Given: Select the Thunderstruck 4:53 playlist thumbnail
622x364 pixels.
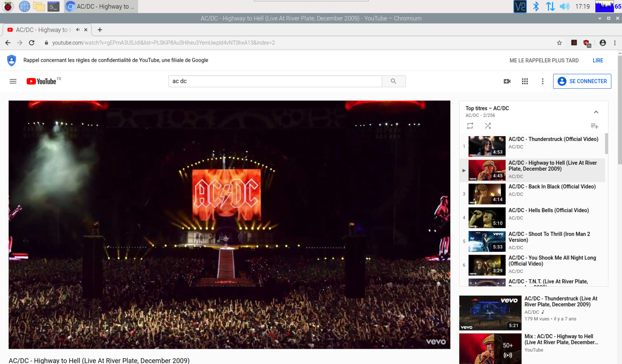Looking at the screenshot, I should (487, 146).
